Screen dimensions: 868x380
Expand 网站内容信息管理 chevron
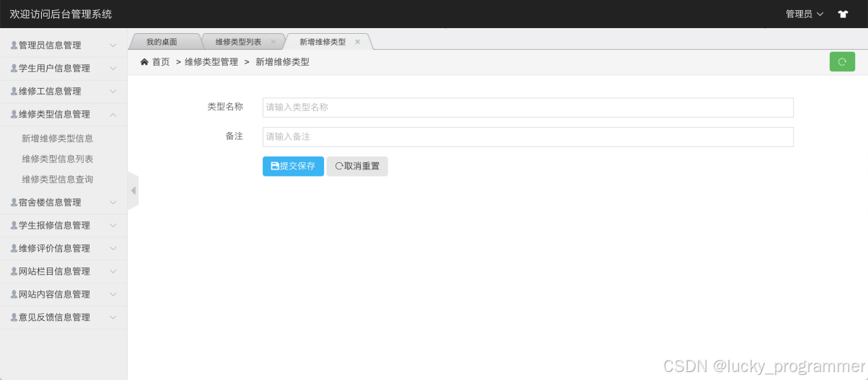pos(113,294)
